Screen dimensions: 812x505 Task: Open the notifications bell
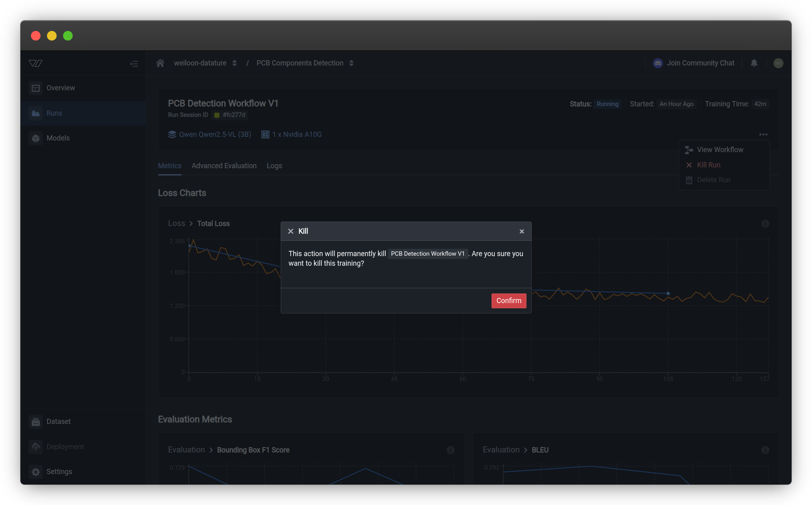click(x=754, y=63)
